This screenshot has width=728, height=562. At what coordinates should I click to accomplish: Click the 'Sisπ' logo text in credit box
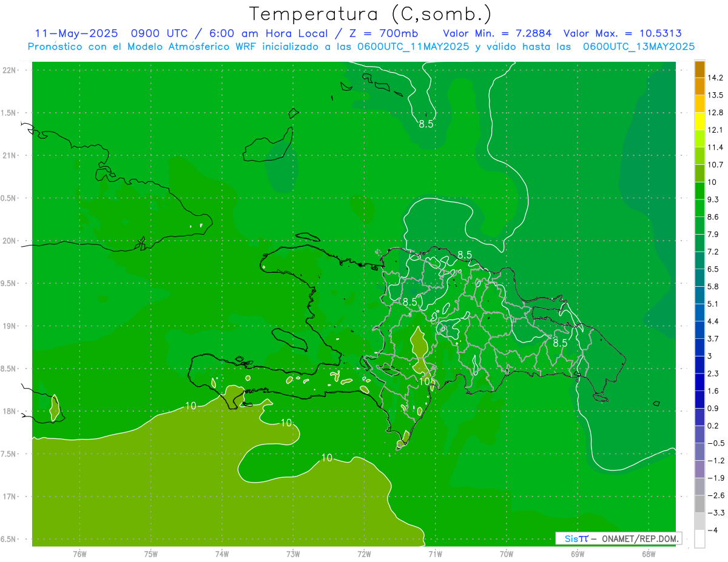click(576, 538)
